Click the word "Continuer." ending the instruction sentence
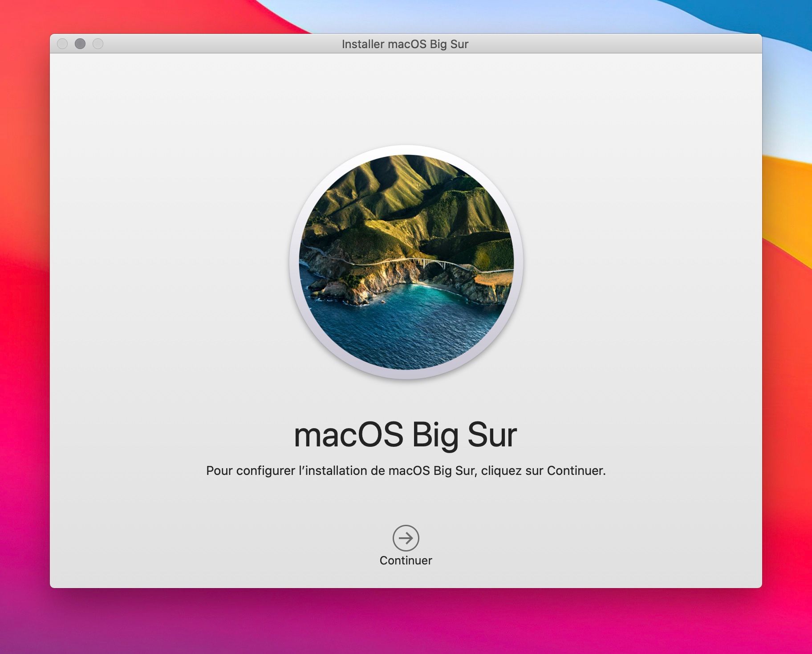Image resolution: width=812 pixels, height=654 pixels. [576, 470]
